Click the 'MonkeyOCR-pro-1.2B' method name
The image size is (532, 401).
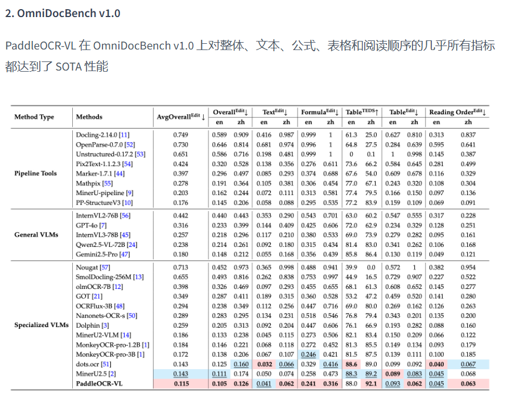coord(108,345)
